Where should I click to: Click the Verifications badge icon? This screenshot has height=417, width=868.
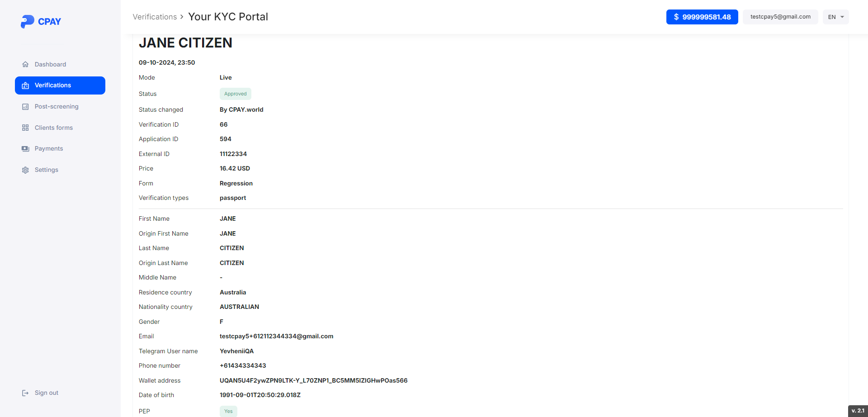point(25,85)
